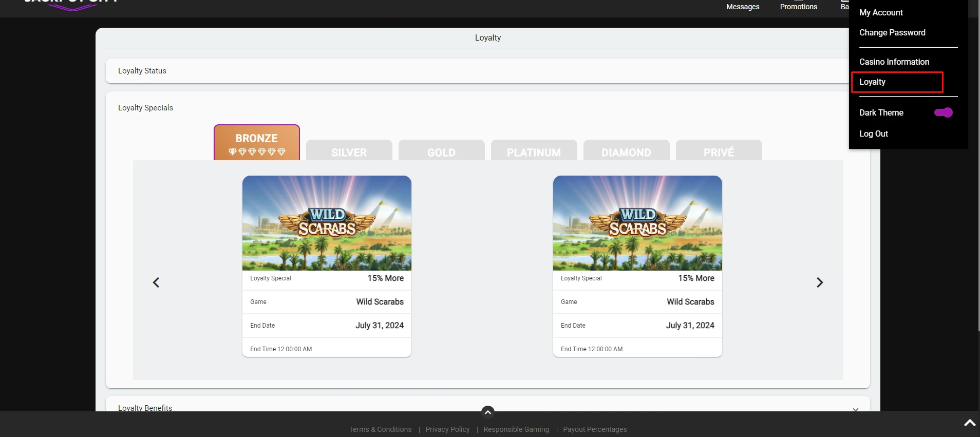
Task: Switch to the DIAMOND tier tab
Action: point(627,150)
